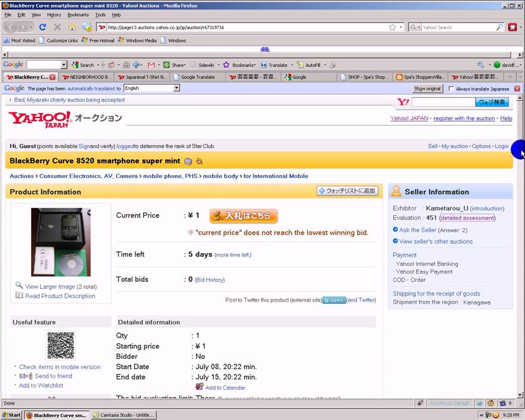This screenshot has height=420, width=525.
Task: Open the address bar history dropdown arrow
Action: click(x=401, y=27)
